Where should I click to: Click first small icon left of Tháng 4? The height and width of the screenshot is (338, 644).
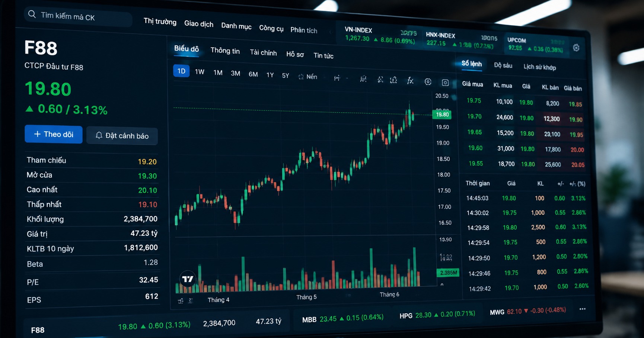[x=181, y=300]
